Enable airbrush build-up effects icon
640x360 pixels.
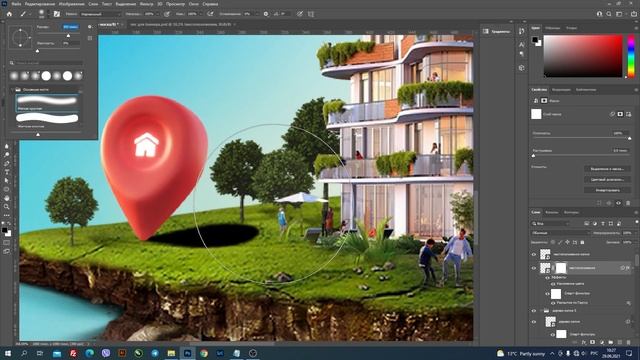[x=210, y=14]
